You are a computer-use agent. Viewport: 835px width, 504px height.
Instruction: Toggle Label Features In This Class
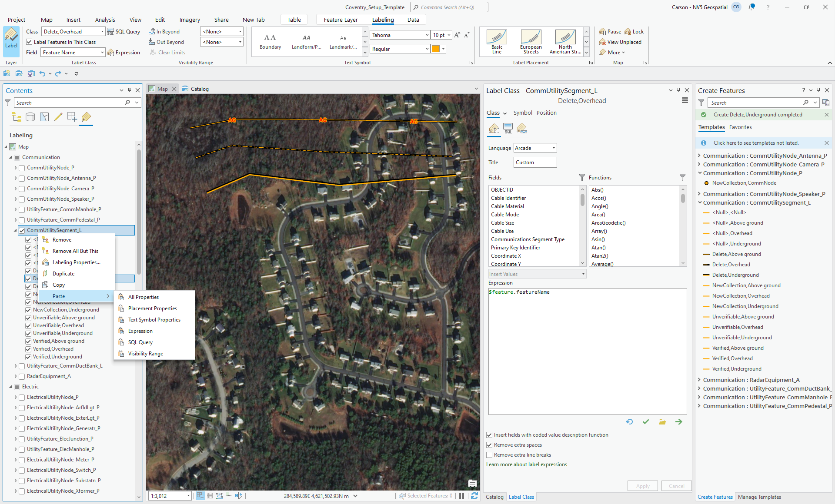point(30,42)
